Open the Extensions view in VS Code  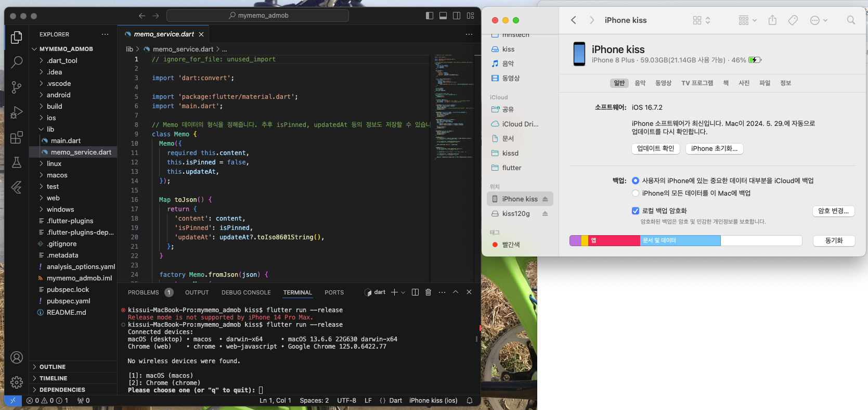coord(17,137)
